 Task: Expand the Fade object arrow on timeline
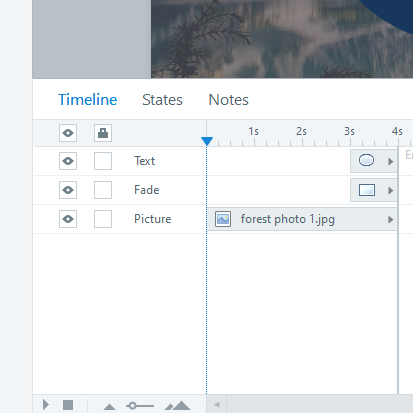coord(391,190)
